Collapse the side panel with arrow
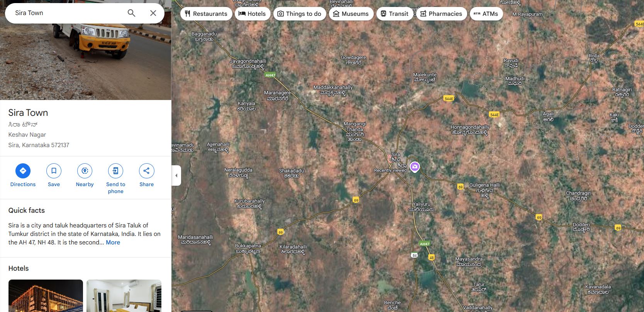Image resolution: width=644 pixels, height=312 pixels. coord(176,175)
